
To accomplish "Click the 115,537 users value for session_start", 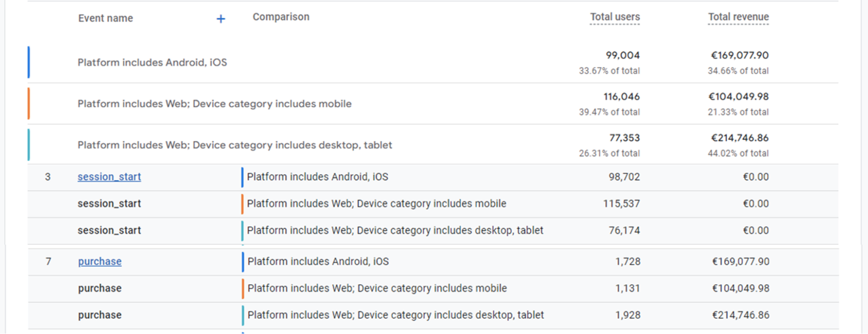I will tap(621, 204).
